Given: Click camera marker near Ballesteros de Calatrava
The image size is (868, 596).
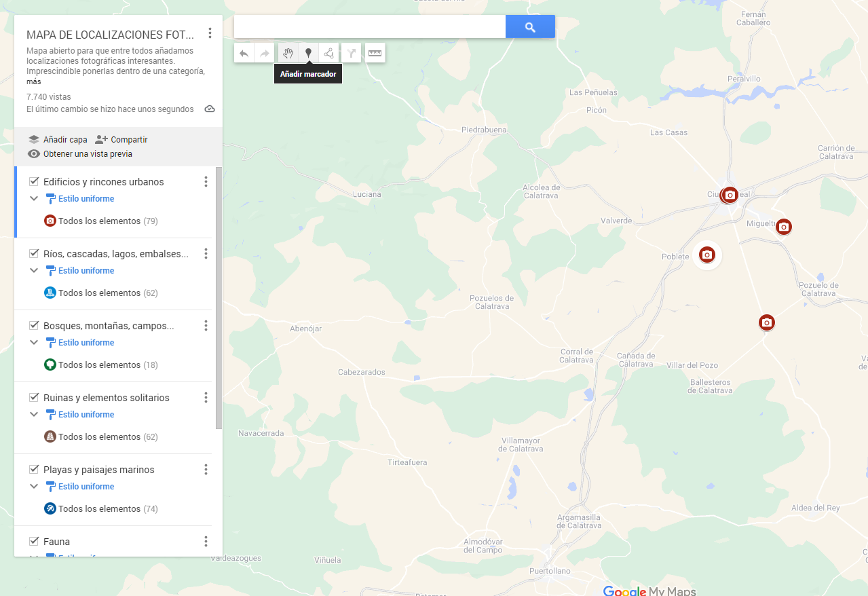Looking at the screenshot, I should coord(767,322).
